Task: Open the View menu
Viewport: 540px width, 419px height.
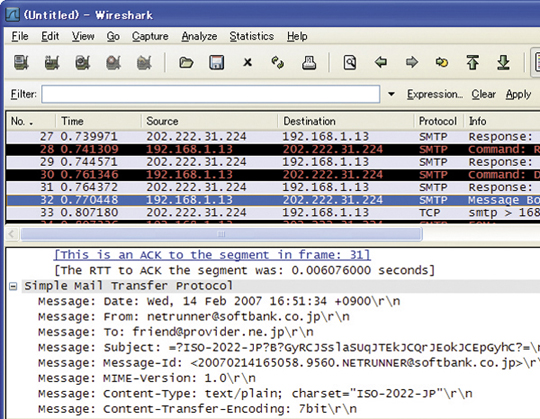Action: 83,36
